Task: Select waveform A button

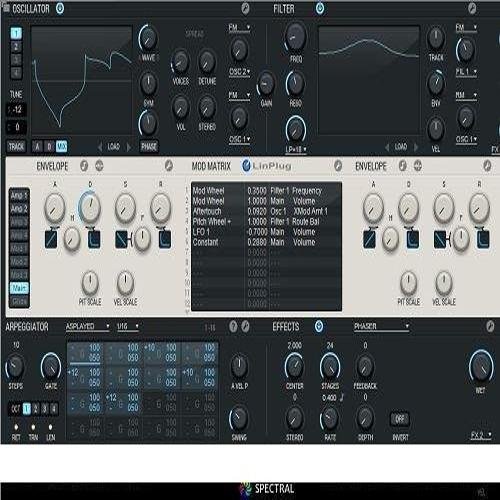Action: [37, 146]
